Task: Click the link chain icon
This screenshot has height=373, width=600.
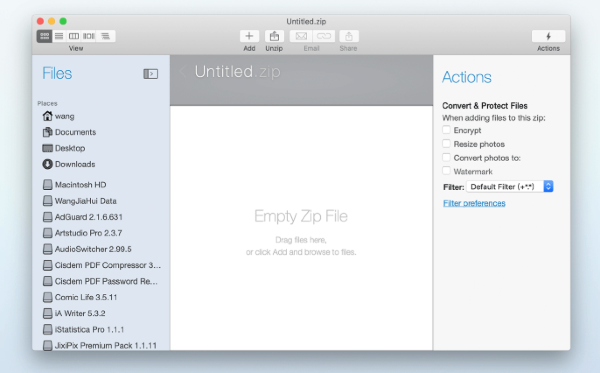Action: [324, 36]
